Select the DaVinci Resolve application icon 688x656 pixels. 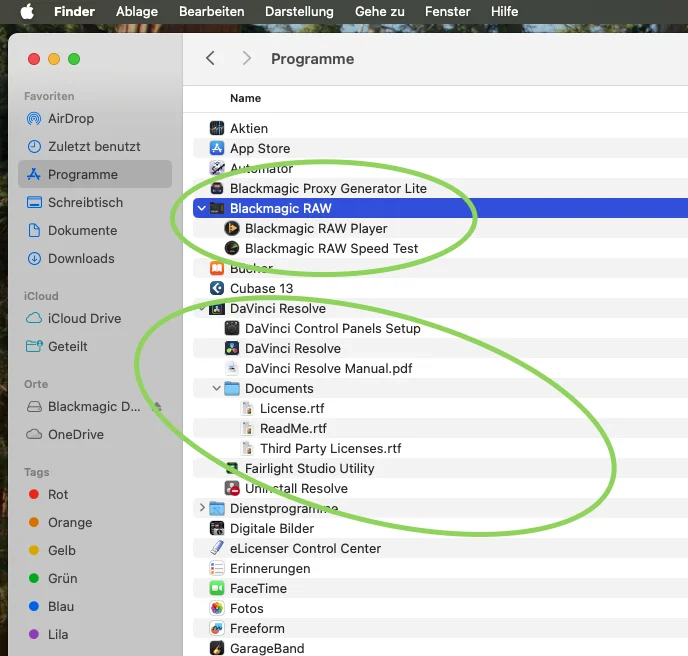click(232, 348)
